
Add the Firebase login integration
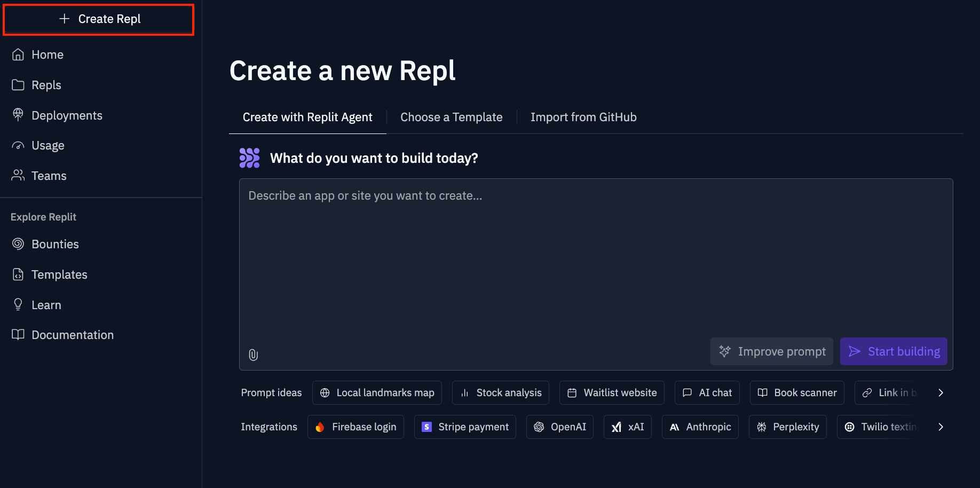[355, 427]
